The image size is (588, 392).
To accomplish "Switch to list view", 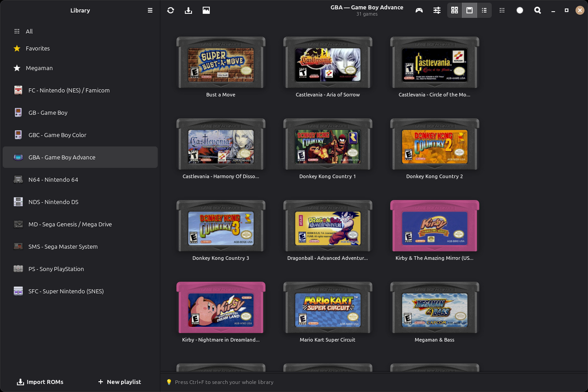I will click(484, 10).
